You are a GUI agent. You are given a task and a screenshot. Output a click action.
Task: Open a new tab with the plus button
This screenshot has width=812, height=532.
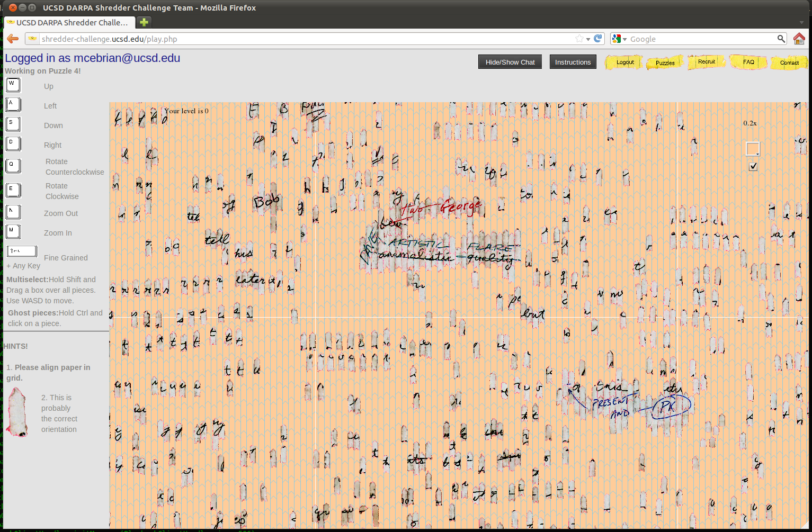point(144,22)
